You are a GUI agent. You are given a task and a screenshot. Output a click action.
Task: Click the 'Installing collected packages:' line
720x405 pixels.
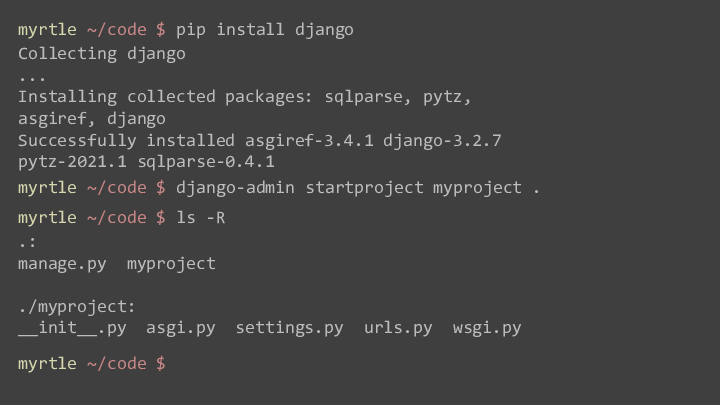165,97
